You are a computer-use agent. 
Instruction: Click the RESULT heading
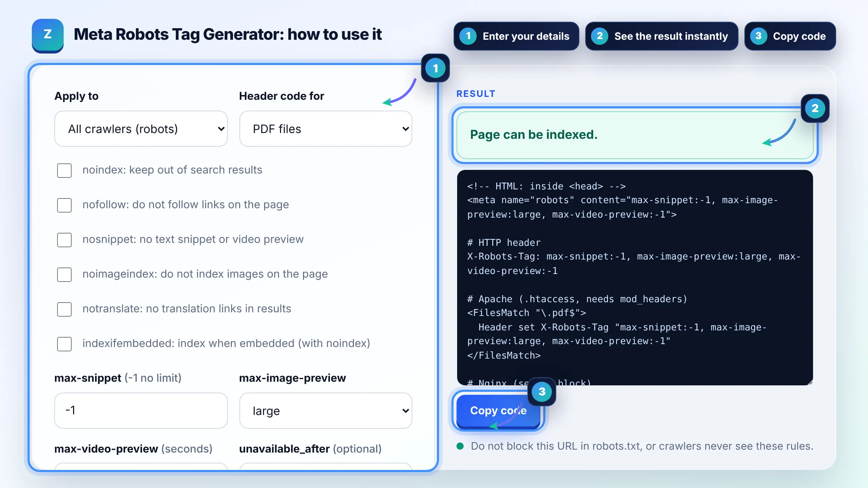(x=476, y=94)
